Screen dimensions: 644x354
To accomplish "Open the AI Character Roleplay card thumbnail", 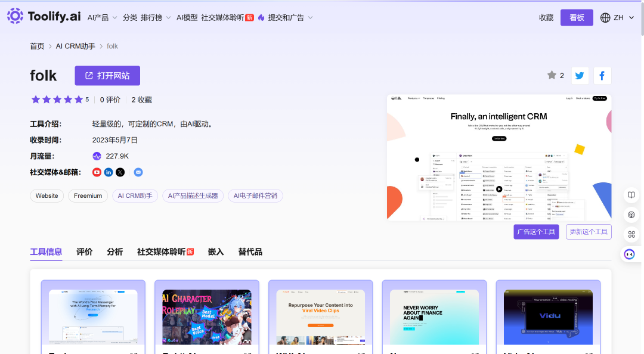I will coord(207,317).
